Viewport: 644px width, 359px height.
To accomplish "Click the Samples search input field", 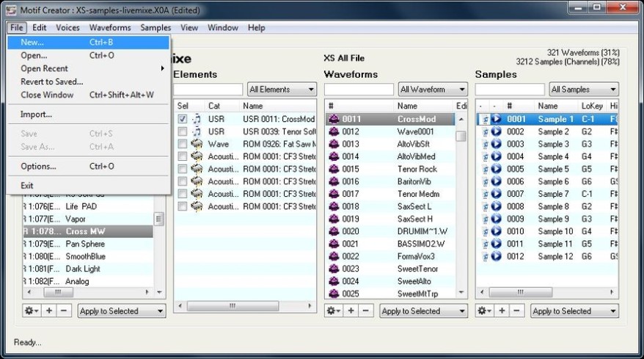I will (510, 90).
